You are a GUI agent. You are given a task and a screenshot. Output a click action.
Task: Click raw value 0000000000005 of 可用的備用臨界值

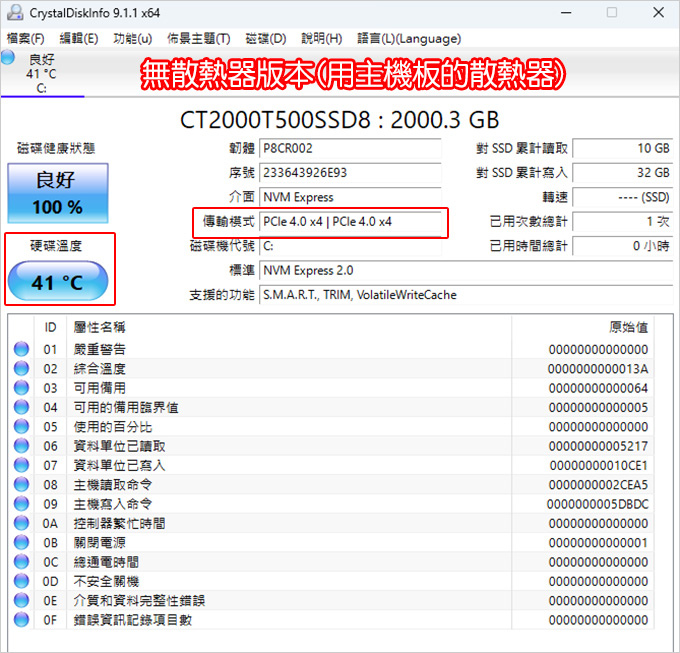click(x=598, y=407)
